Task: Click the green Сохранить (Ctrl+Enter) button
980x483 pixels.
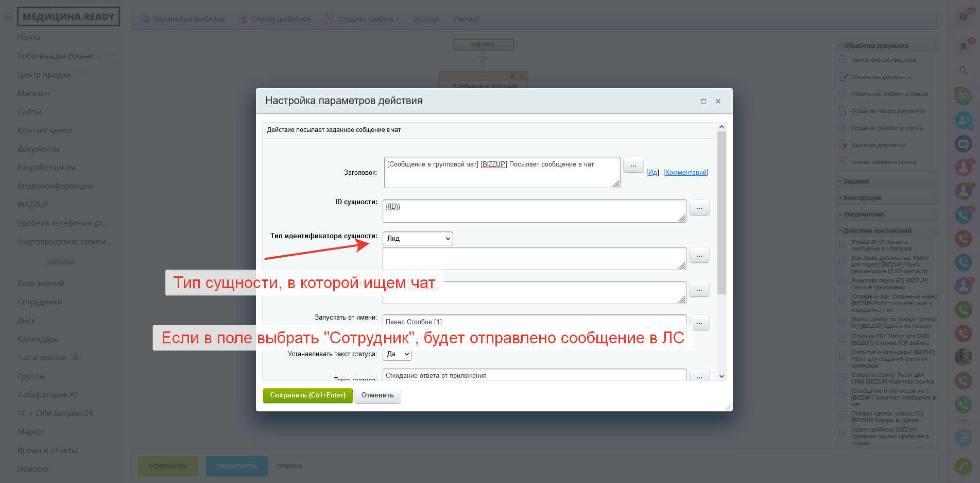Action: (308, 395)
